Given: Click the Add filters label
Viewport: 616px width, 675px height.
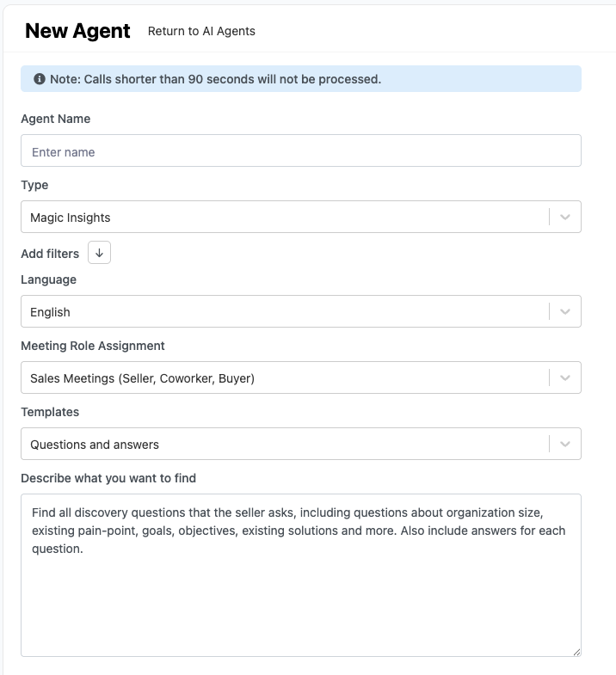Looking at the screenshot, I should [50, 254].
